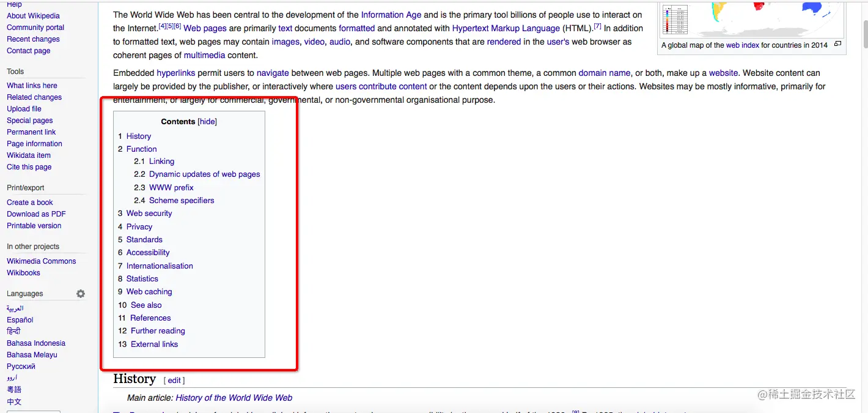Jump to History section in Contents
Viewport: 868px width, 413px height.
pyautogui.click(x=139, y=136)
